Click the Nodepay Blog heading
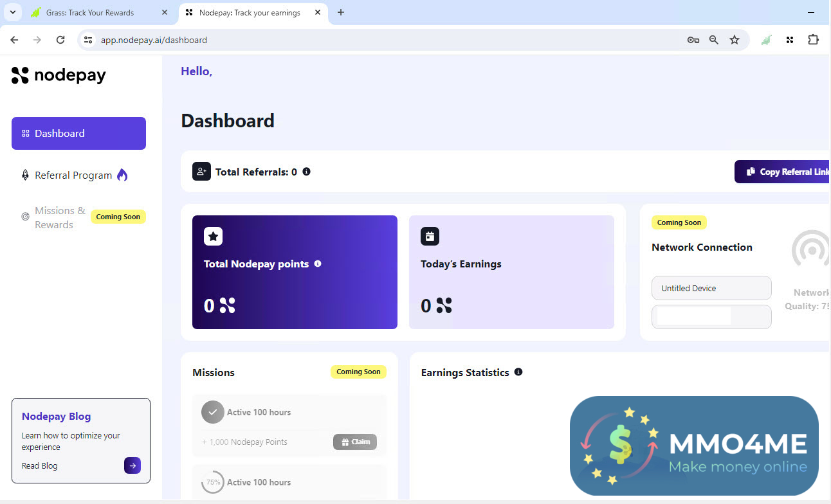The height and width of the screenshot is (504, 831). pyautogui.click(x=57, y=417)
